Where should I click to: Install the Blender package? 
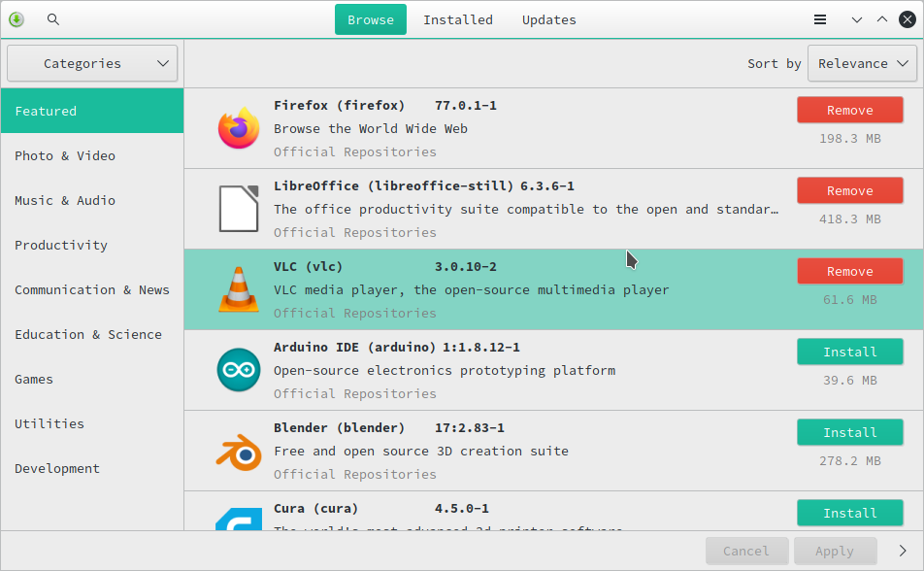(x=850, y=432)
